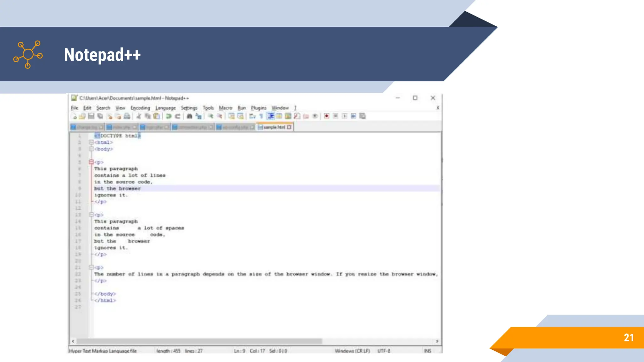Screen dimensions: 644x362
Task: Click the Find binoculars icon
Action: click(189, 116)
